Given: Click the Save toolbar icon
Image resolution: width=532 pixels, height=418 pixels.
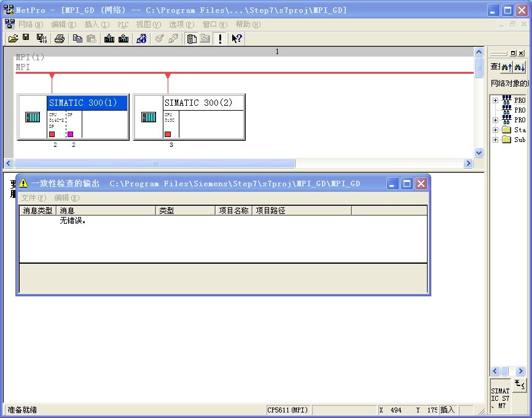Looking at the screenshot, I should pos(26,39).
